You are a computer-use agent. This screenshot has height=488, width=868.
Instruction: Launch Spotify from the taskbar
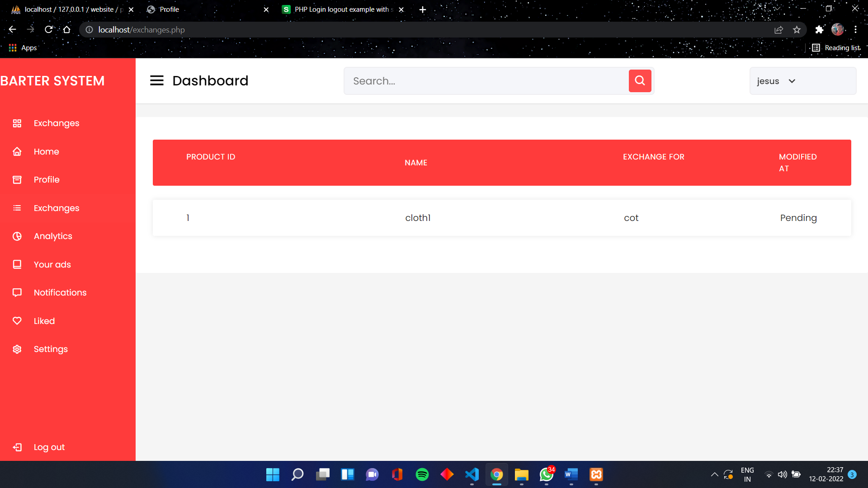[422, 474]
